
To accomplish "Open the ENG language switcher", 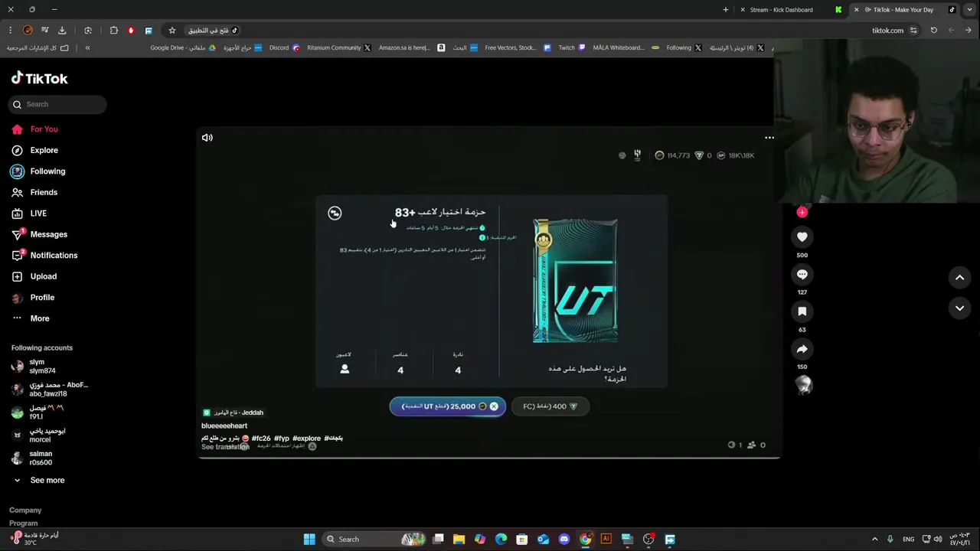I will tap(909, 540).
